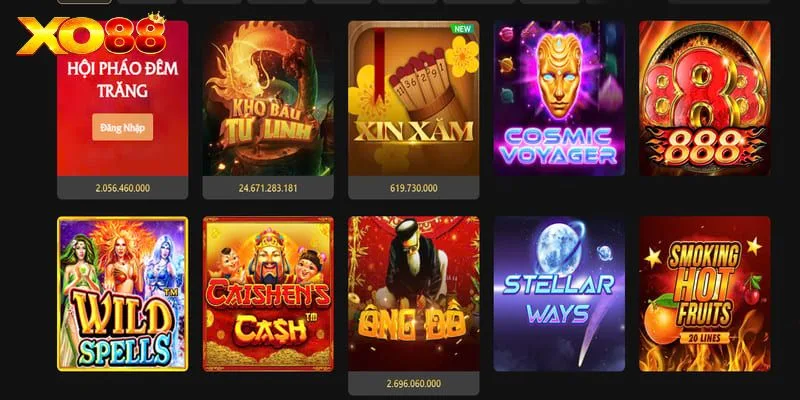Click the NEW badge on Xin Xăm
This screenshot has width=800, height=400.
pyautogui.click(x=462, y=29)
